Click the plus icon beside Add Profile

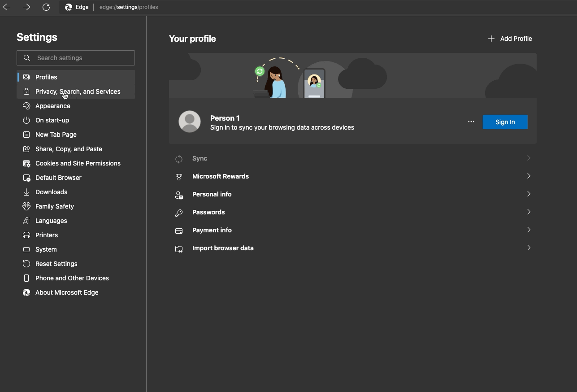[491, 39]
